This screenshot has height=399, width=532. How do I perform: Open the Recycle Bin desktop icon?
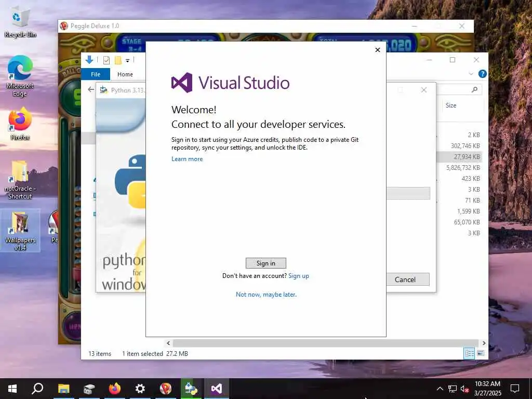pyautogui.click(x=20, y=23)
